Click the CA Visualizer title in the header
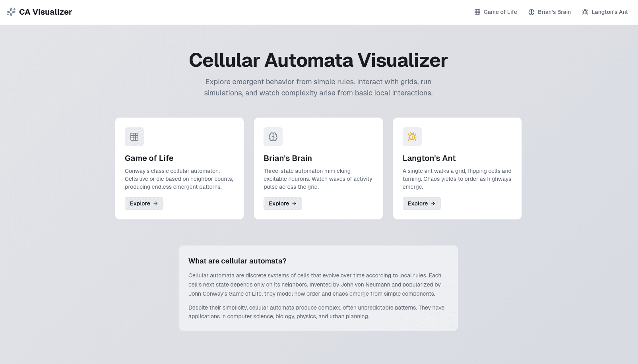Viewport: 638px width, 364px height. pos(45,12)
